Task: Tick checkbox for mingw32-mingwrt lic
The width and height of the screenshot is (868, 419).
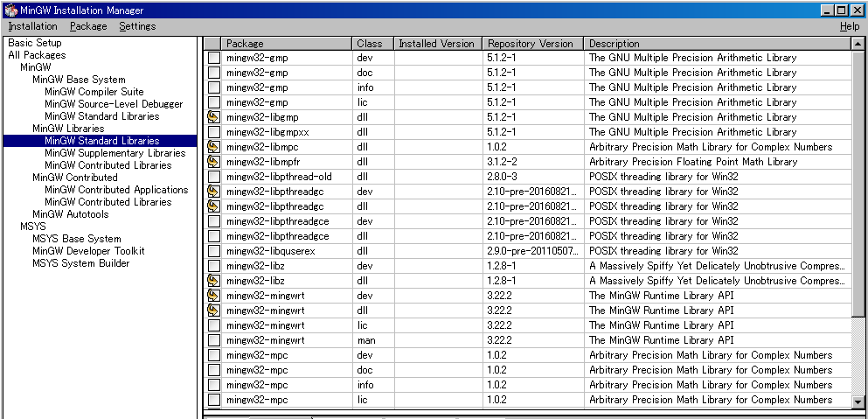Action: pyautogui.click(x=213, y=325)
